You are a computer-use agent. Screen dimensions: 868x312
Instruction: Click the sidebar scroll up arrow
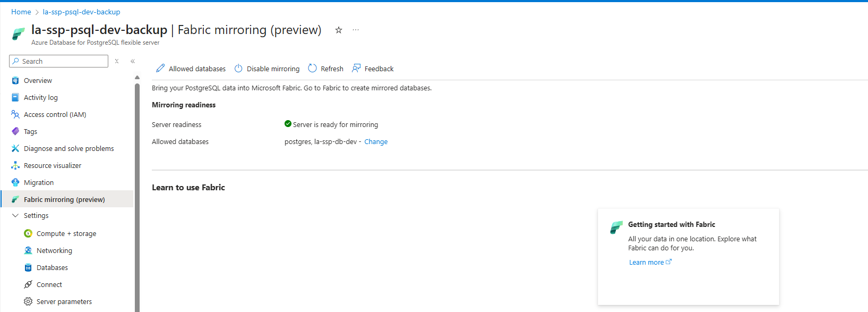click(137, 78)
